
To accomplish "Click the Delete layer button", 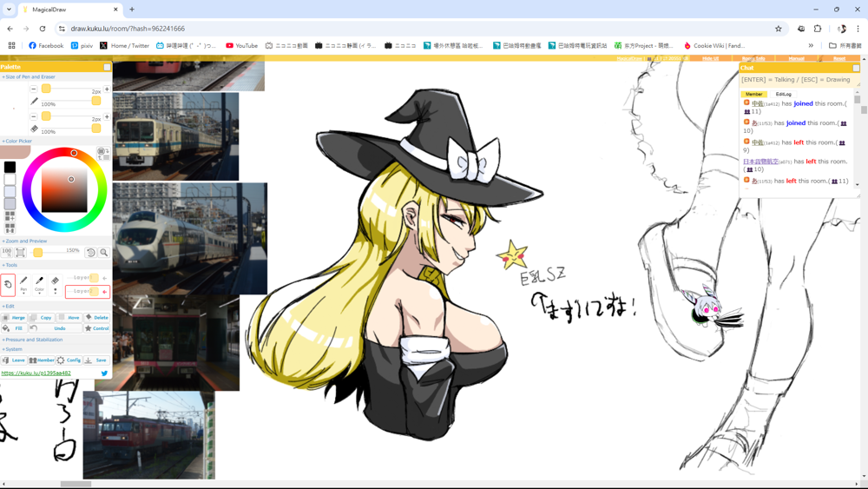I will point(97,318).
